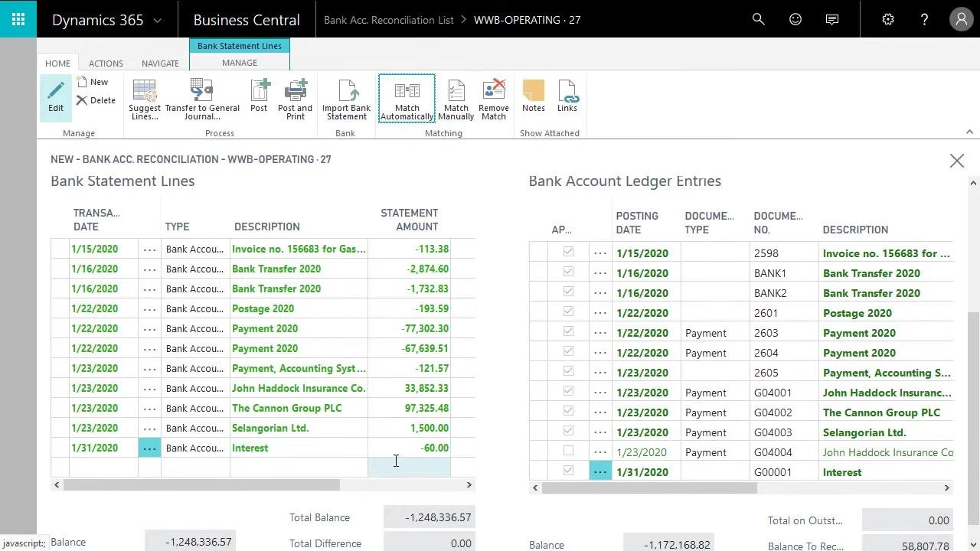Toggle applied checkbox for entry BANK2
Viewport: 980px width, 551px height.
(568, 292)
